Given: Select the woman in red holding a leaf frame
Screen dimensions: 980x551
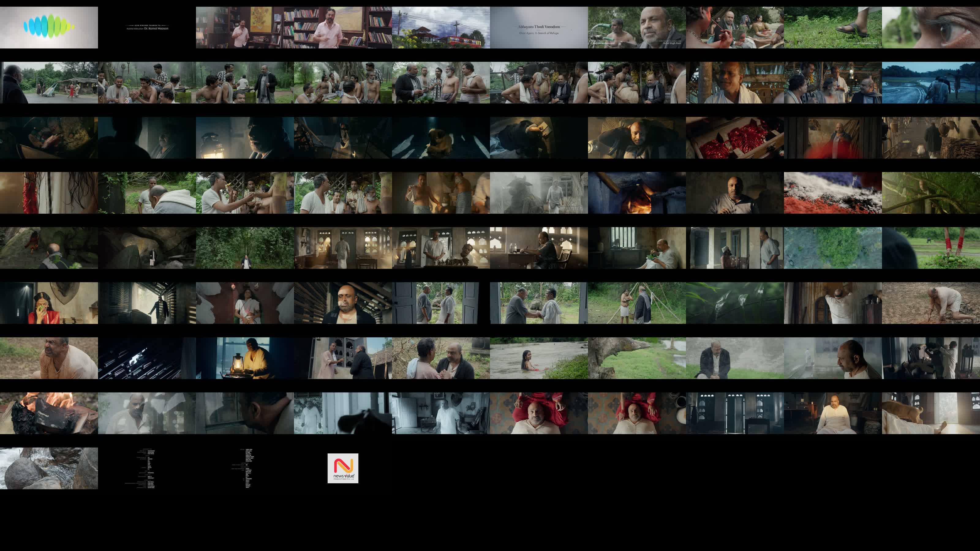Looking at the screenshot, I should click(x=49, y=303).
